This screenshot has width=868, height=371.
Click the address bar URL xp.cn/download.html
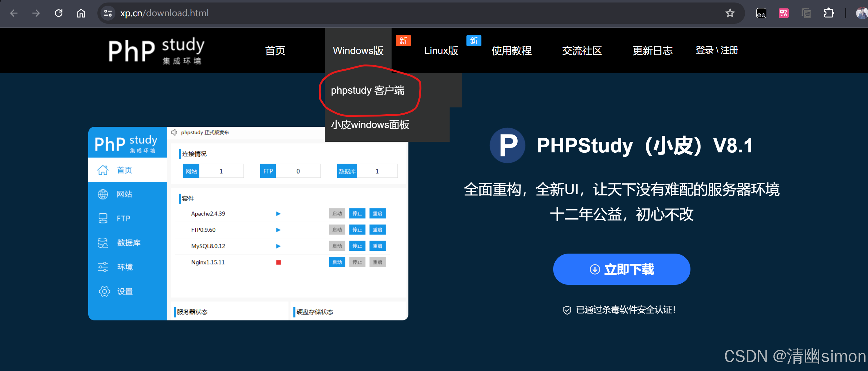[164, 13]
